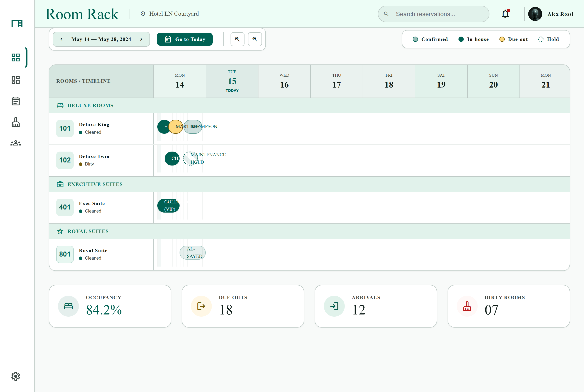Open the notifications bell
This screenshot has width=584, height=392.
click(505, 14)
